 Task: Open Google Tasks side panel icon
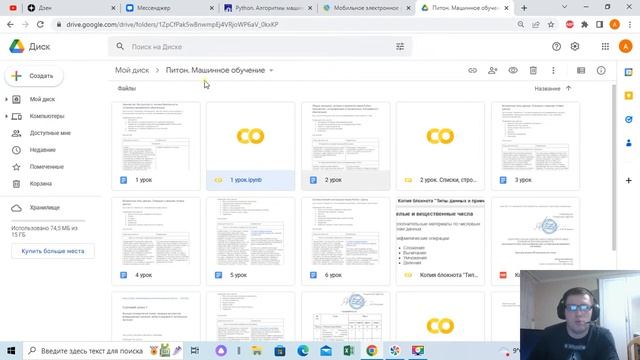coord(629,119)
